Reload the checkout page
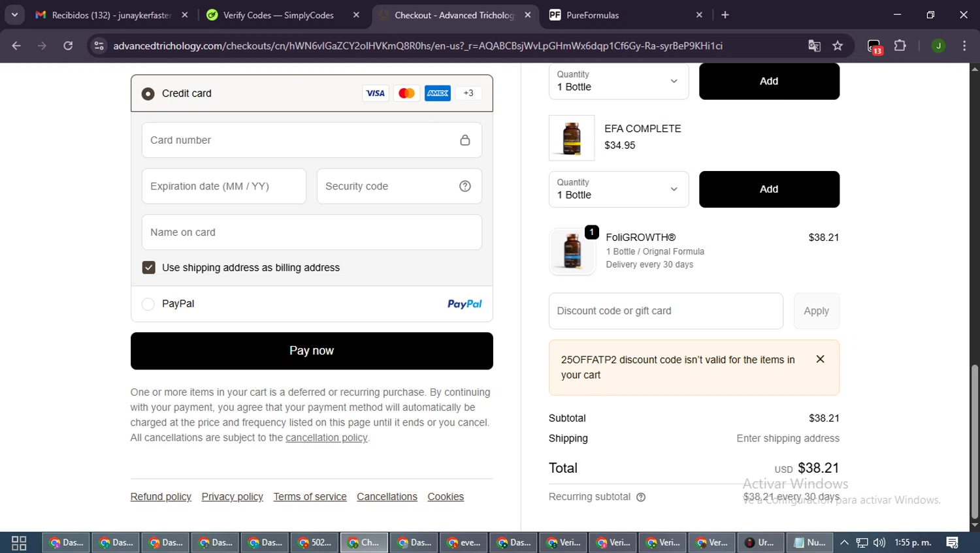The width and height of the screenshot is (980, 553). (68, 46)
